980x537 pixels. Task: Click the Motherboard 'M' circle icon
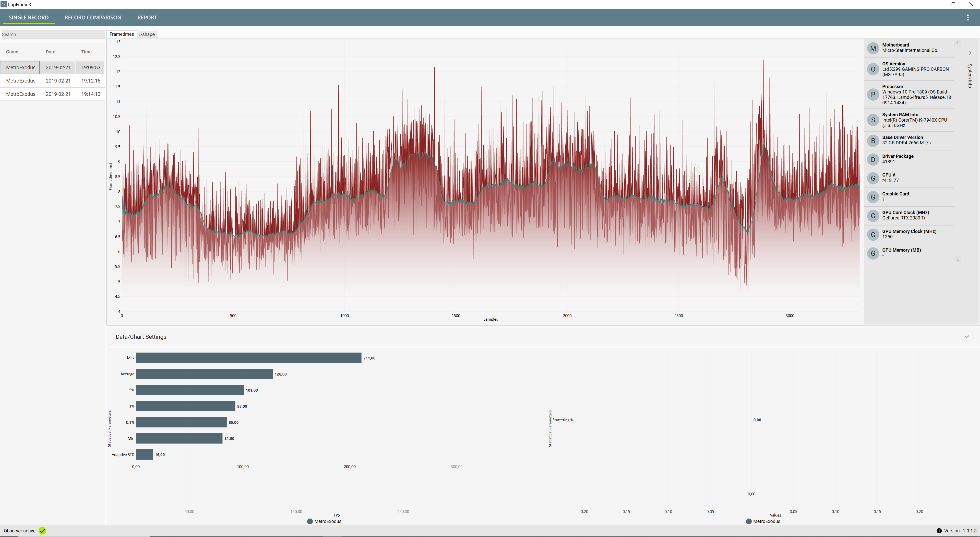pos(873,48)
